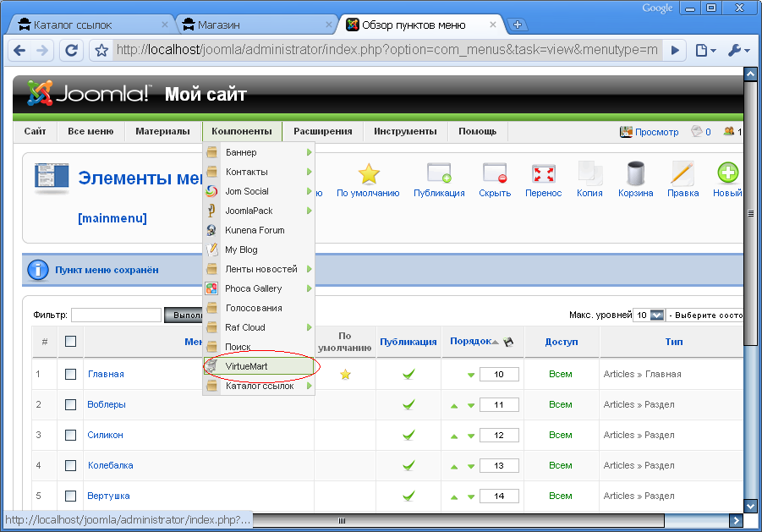
Task: Click the Go arrow beside address bar
Action: point(675,50)
